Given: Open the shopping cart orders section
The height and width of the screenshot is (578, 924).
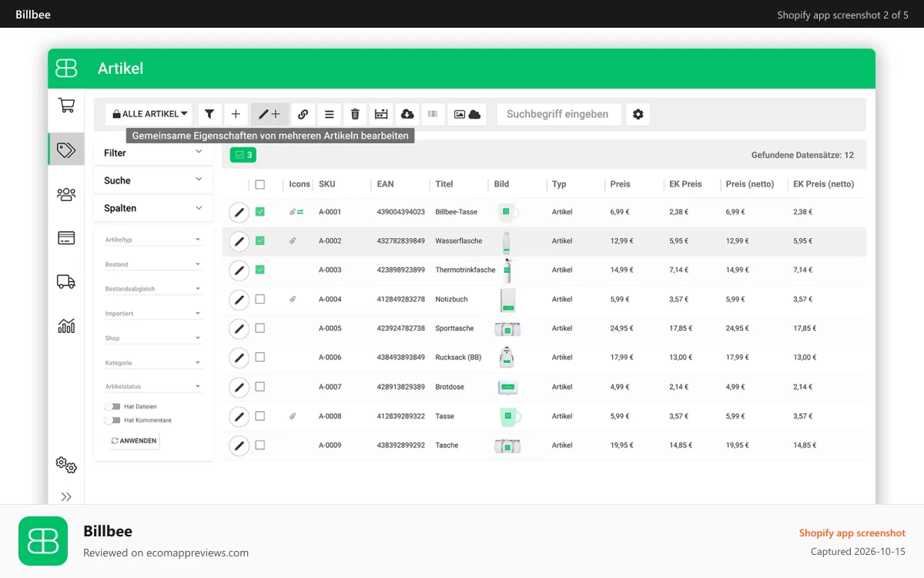Looking at the screenshot, I should point(66,106).
